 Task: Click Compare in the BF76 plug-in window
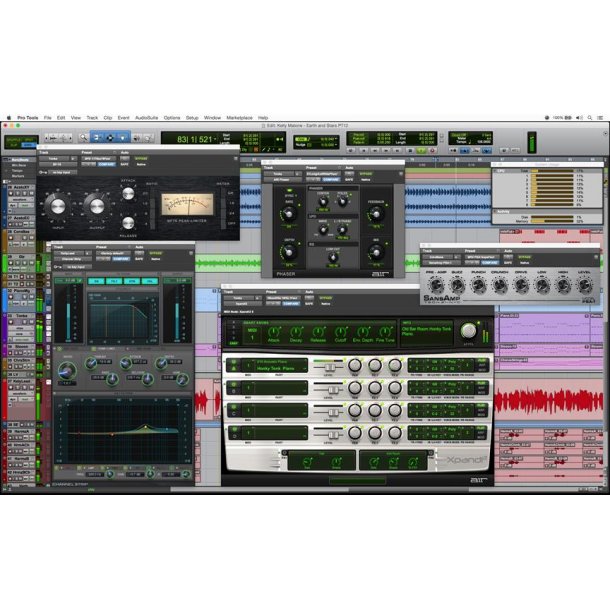[x=106, y=164]
